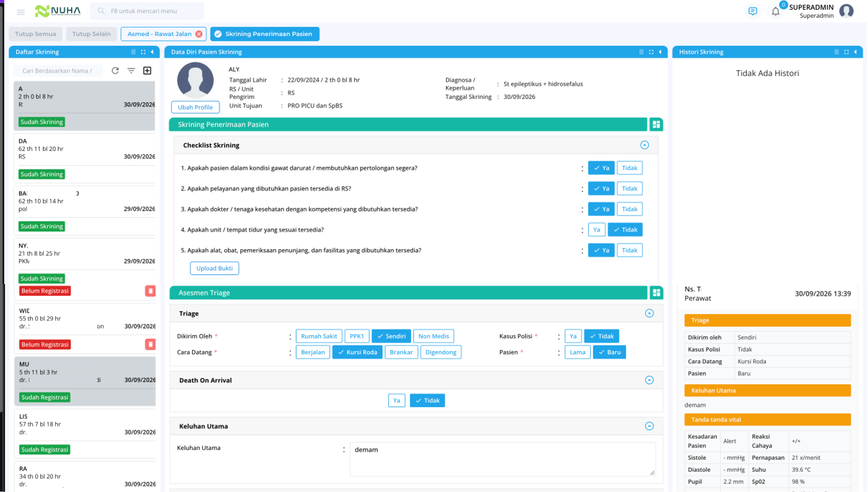Screen dimensions: 868x492
Task: Add a new skrining with plus icon
Action: (x=147, y=71)
